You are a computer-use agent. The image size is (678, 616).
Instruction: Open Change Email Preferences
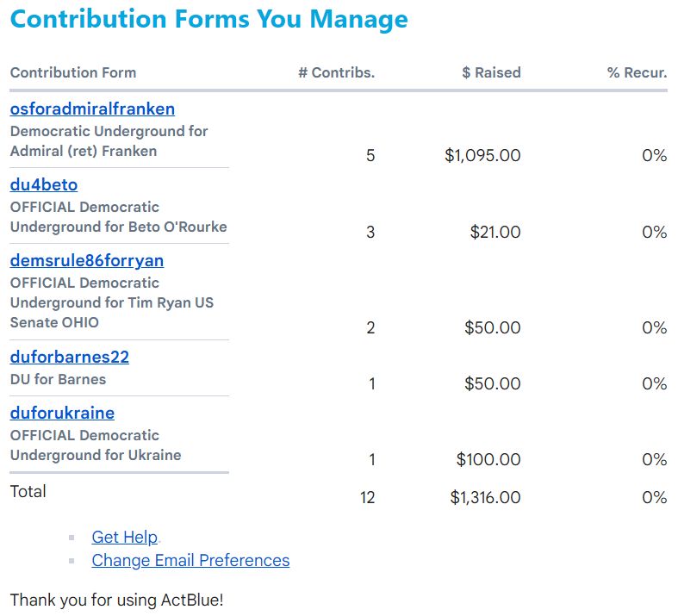pyautogui.click(x=190, y=561)
